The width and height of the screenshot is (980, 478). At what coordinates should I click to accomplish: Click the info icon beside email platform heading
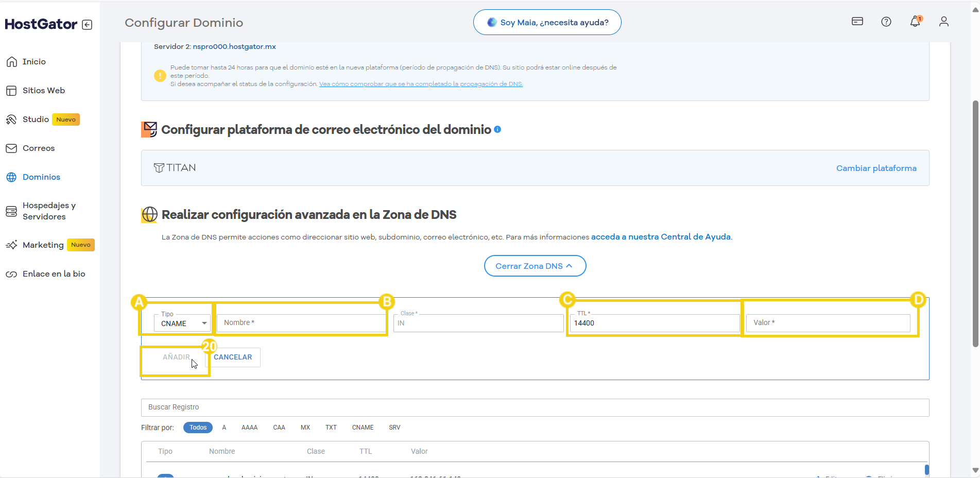[x=497, y=129]
